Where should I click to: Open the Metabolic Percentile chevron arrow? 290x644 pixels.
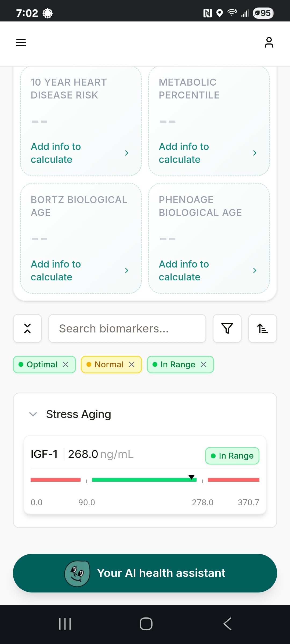pos(255,153)
